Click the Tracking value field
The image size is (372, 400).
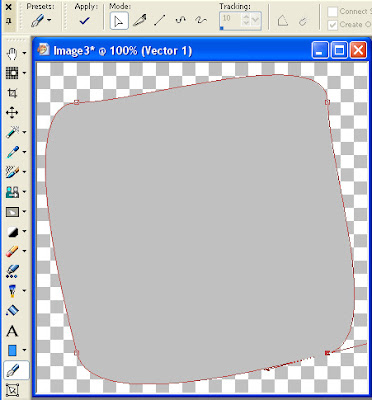[x=231, y=19]
